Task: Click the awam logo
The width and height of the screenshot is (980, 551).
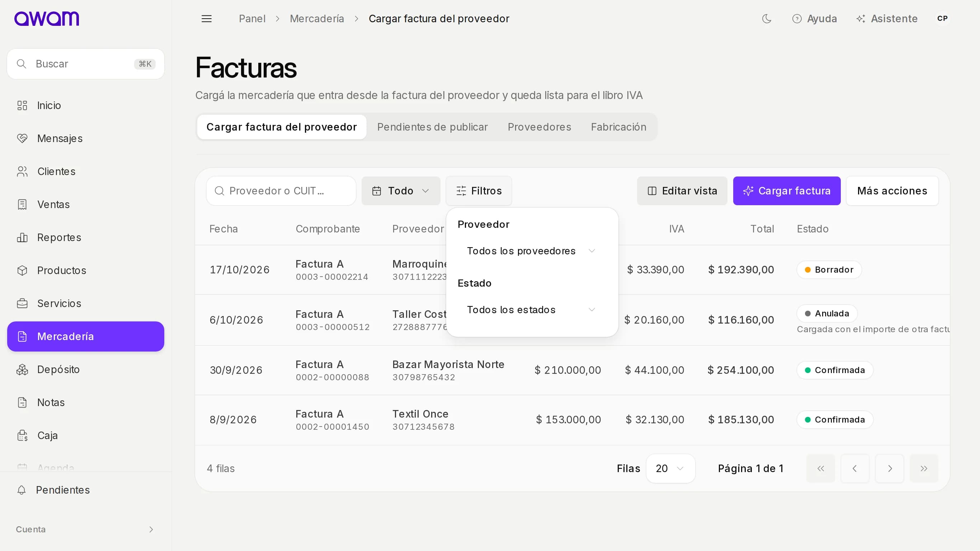Action: 46,18
